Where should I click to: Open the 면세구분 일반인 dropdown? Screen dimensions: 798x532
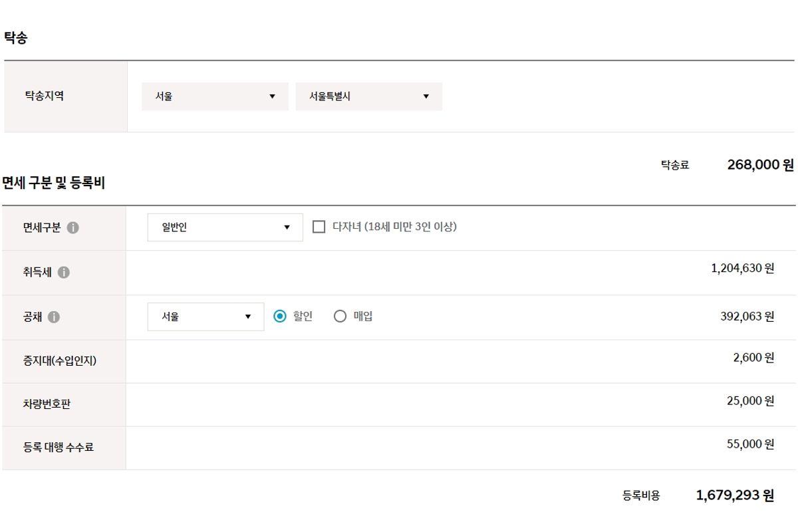click(224, 227)
